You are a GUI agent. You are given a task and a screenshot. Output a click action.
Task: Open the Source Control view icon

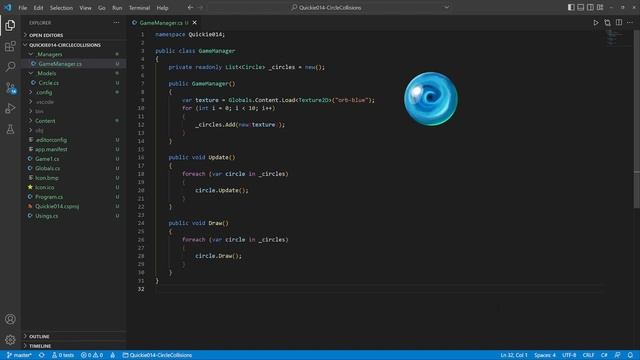[x=10, y=88]
